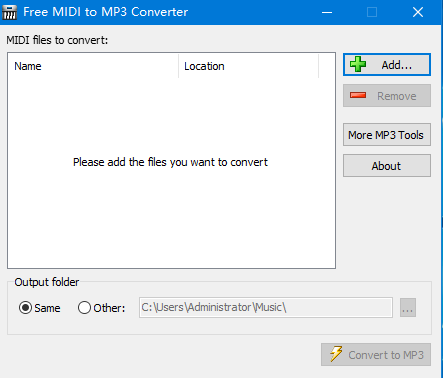Select the Other output folder option
The image size is (443, 378).
coord(101,308)
